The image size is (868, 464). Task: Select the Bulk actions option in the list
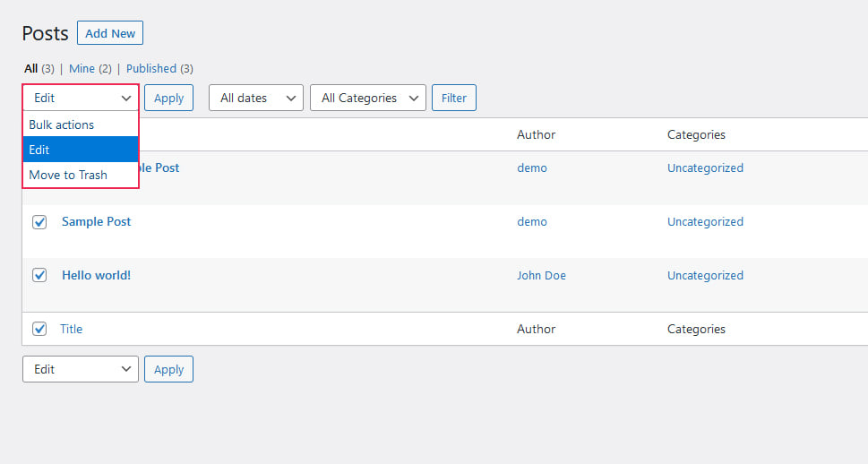tap(81, 125)
